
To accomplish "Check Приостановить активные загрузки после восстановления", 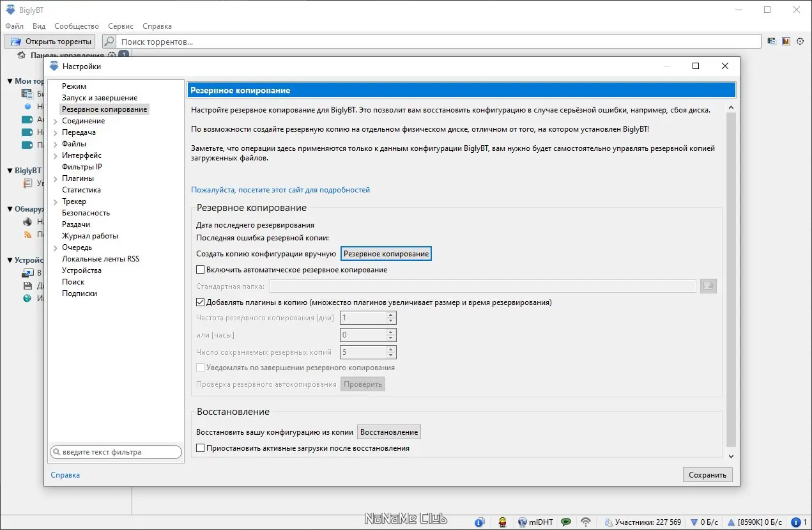I will pos(201,448).
